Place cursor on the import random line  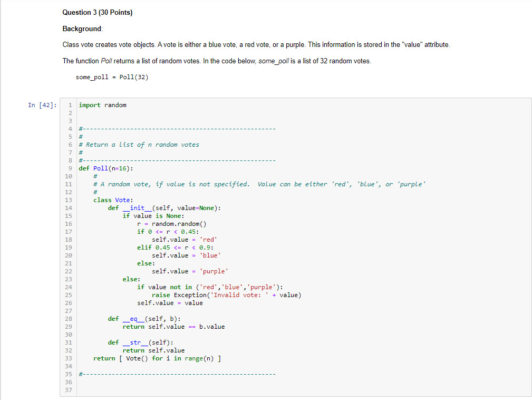tap(103, 105)
